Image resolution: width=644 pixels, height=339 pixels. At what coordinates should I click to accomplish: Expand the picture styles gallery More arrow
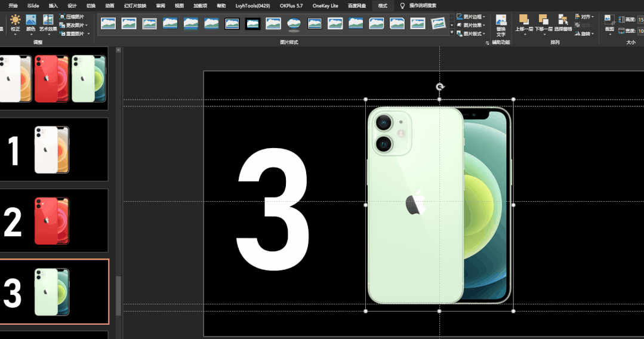[452, 32]
